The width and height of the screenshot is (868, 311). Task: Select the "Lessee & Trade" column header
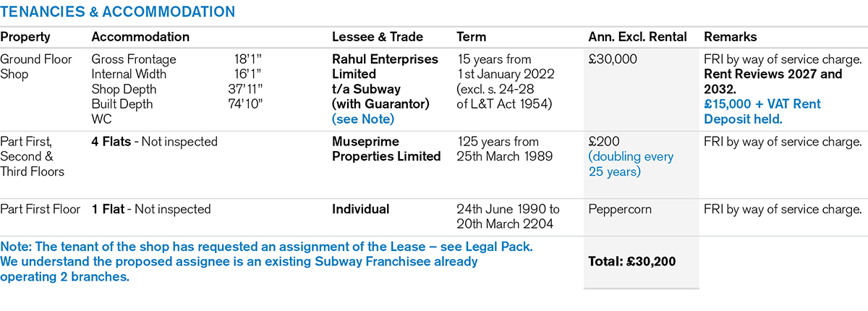(x=377, y=37)
